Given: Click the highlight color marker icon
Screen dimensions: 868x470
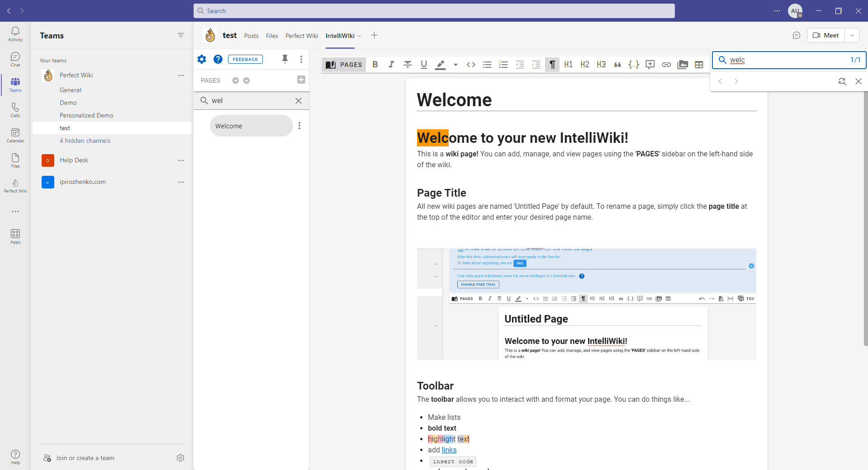Looking at the screenshot, I should [x=440, y=65].
